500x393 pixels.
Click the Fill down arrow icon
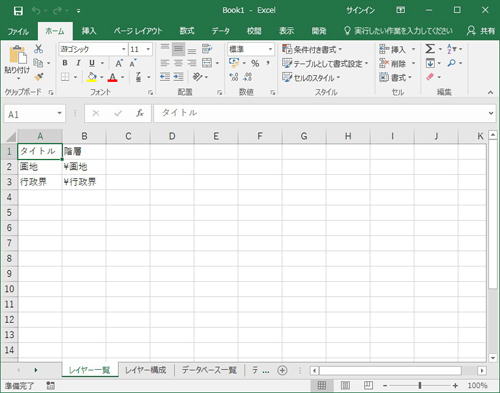[x=430, y=63]
